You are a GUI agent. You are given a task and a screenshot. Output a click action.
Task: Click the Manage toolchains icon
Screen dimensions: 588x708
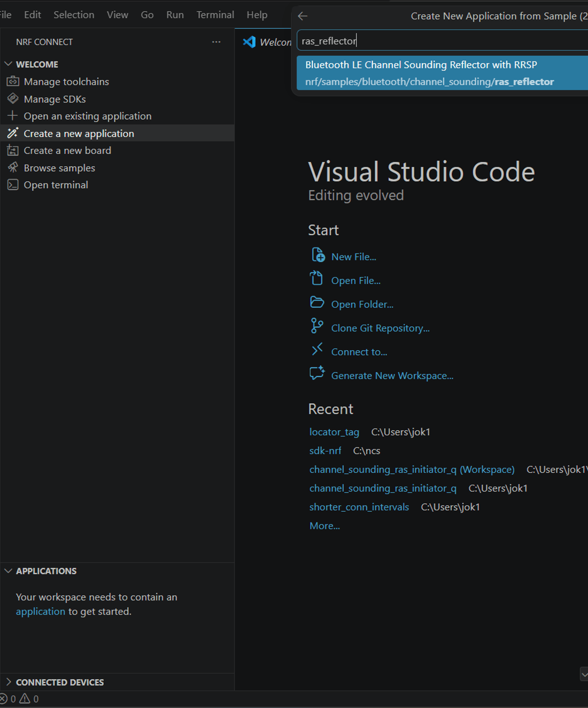(x=13, y=81)
